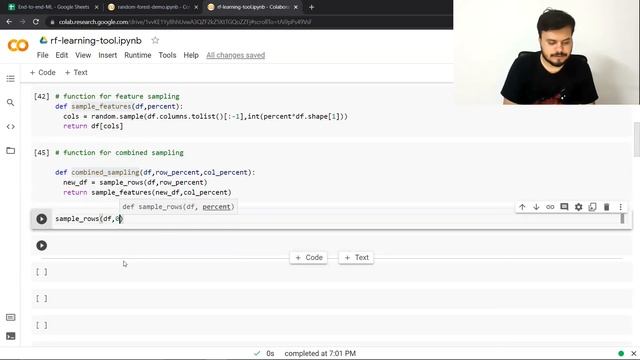Open the Tools menu
The height and width of the screenshot is (360, 640).
coord(167,55)
